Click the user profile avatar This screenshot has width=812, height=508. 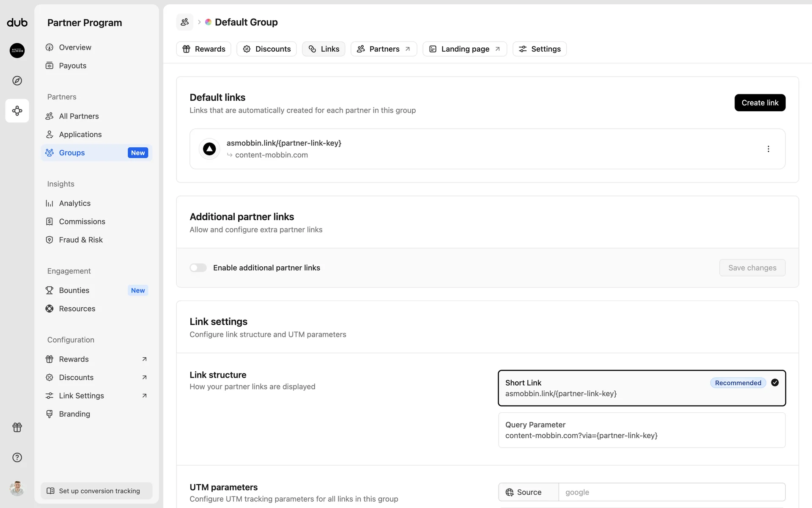pos(17,489)
